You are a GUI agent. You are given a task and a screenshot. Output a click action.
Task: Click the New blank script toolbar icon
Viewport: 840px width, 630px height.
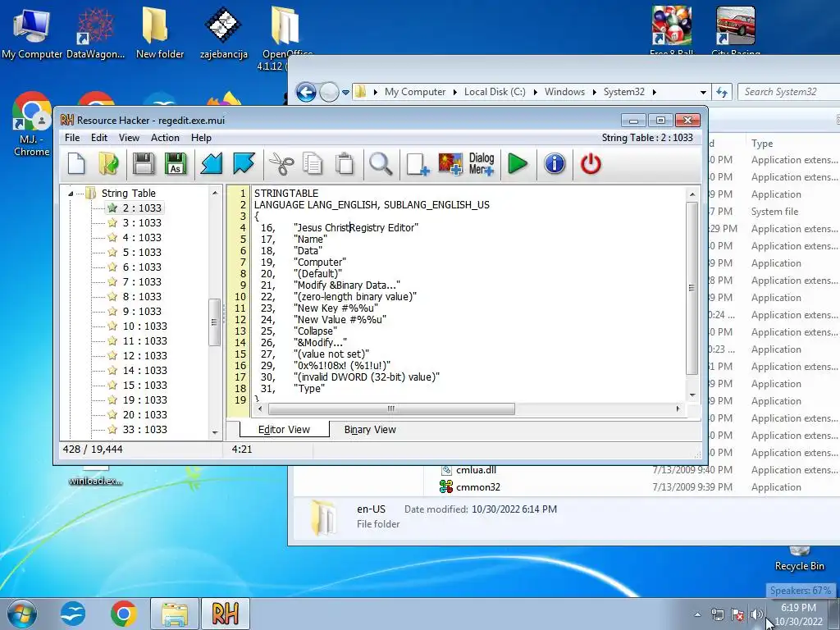pos(76,163)
